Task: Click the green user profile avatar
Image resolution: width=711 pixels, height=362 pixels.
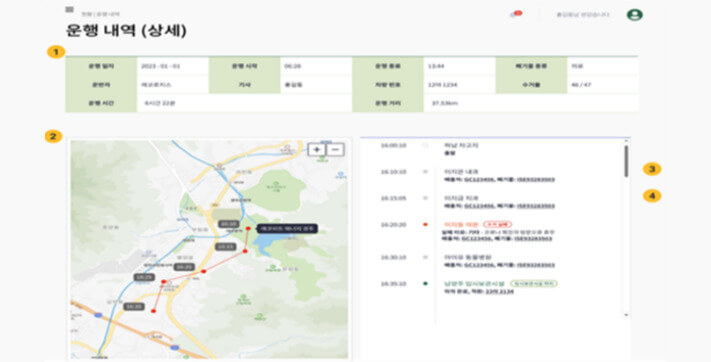Action: pos(634,15)
